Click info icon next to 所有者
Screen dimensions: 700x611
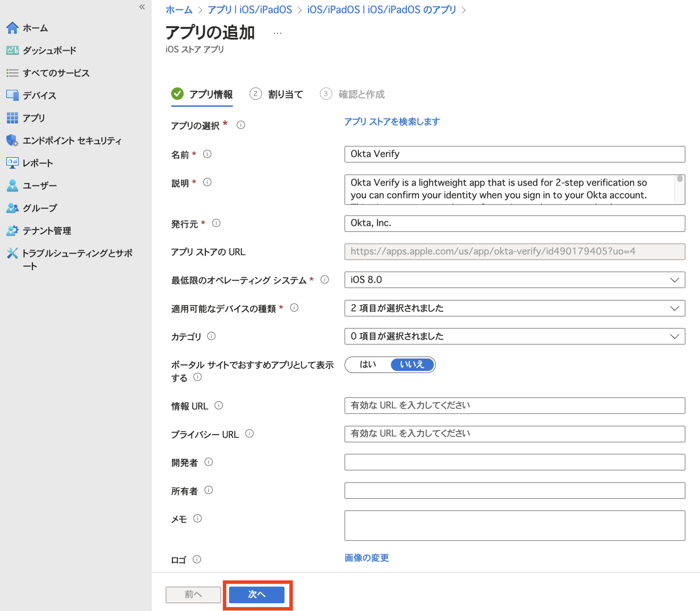(209, 490)
